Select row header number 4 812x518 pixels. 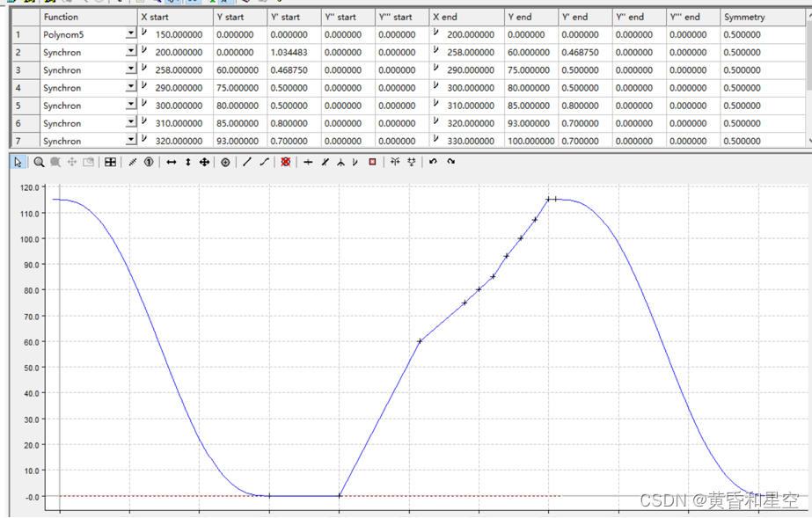pos(26,88)
